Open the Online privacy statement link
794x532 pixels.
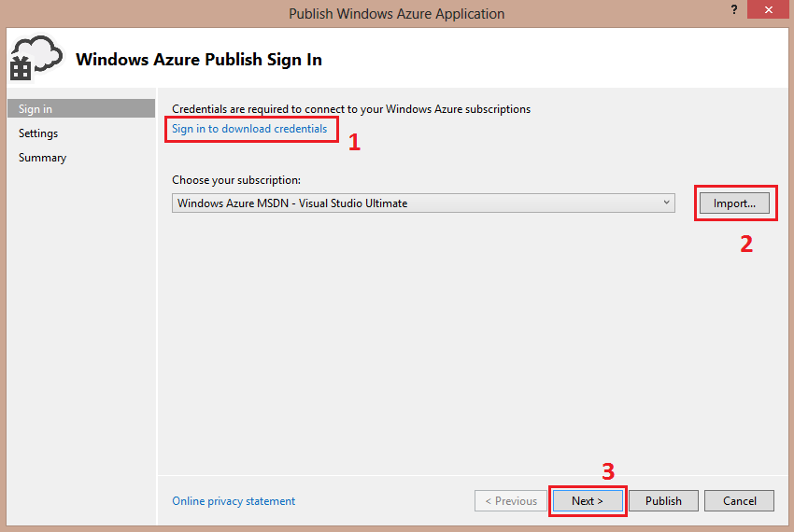234,501
